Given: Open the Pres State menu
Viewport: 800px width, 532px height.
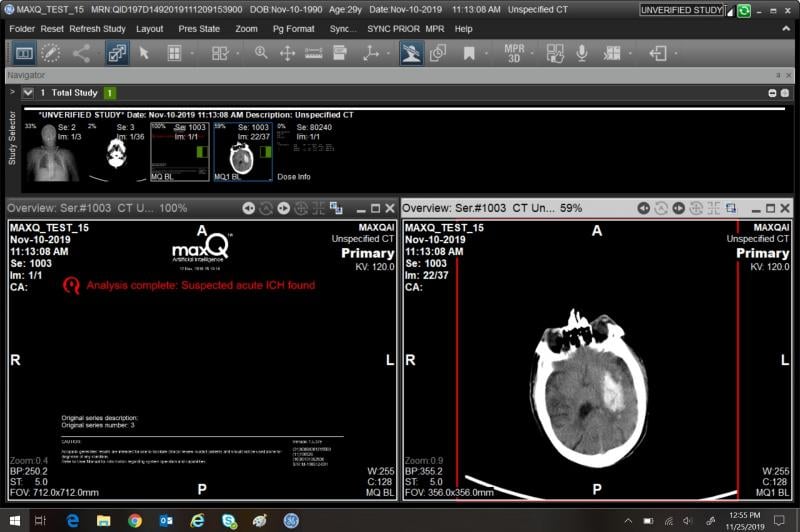Looking at the screenshot, I should tap(199, 29).
